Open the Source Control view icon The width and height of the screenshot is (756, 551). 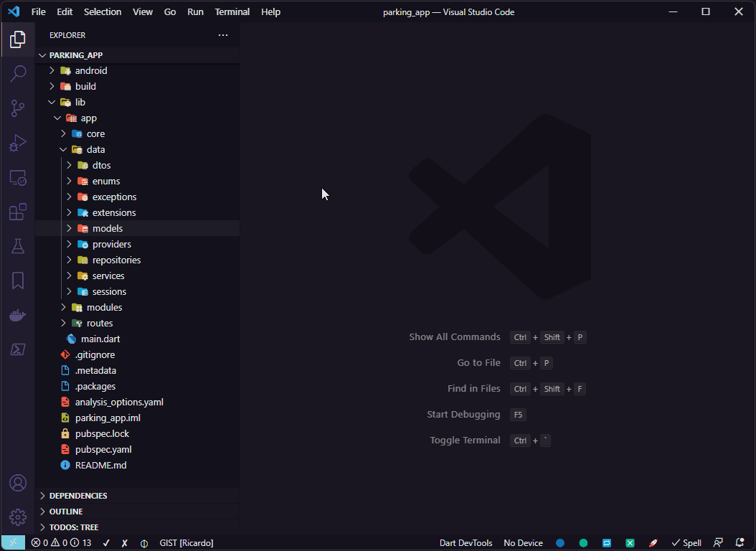(18, 108)
